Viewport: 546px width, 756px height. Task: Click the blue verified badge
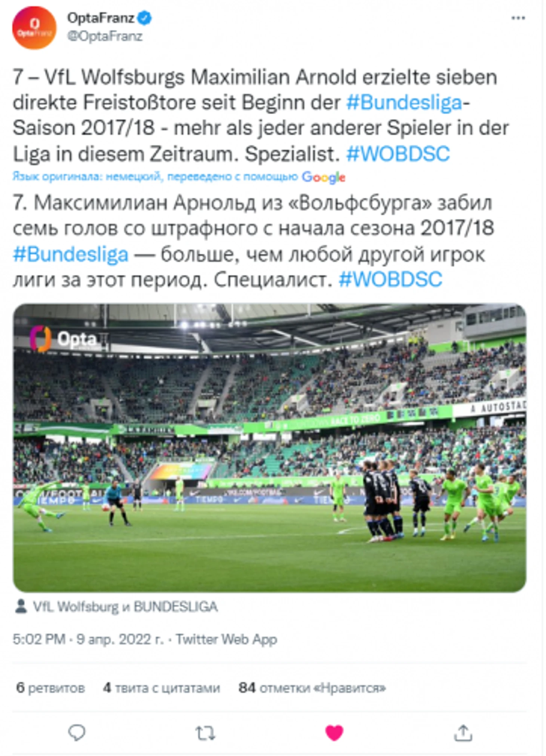(144, 18)
